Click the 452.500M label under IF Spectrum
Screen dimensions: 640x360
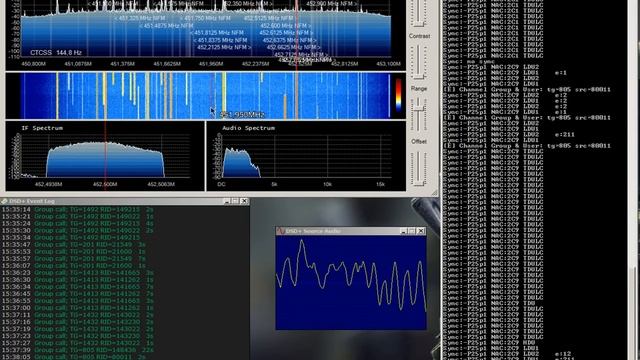pos(105,184)
